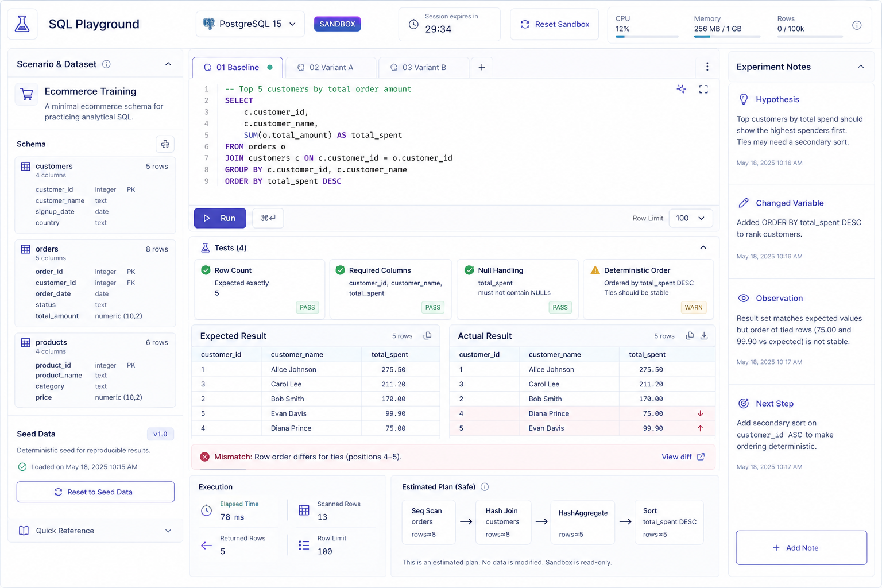882x588 pixels.
Task: Click the Changed Variable pencil icon
Action: 744,203
